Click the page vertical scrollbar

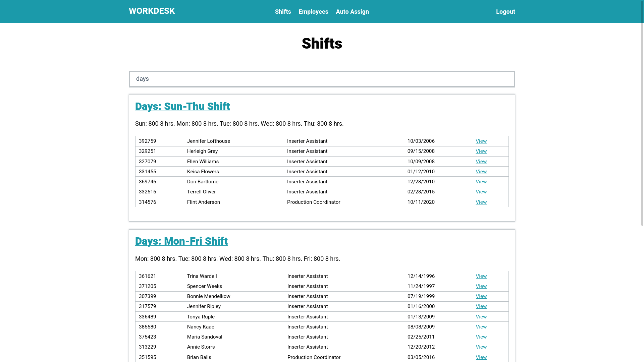click(642, 114)
